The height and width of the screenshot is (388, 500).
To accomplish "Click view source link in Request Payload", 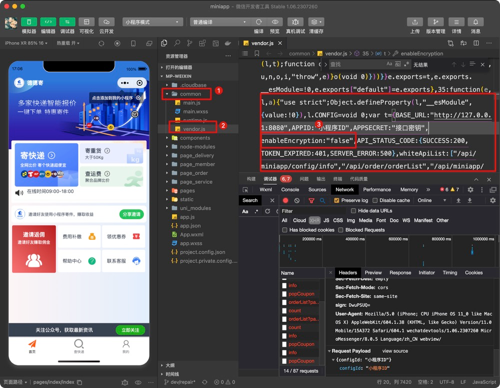I will [x=395, y=351].
